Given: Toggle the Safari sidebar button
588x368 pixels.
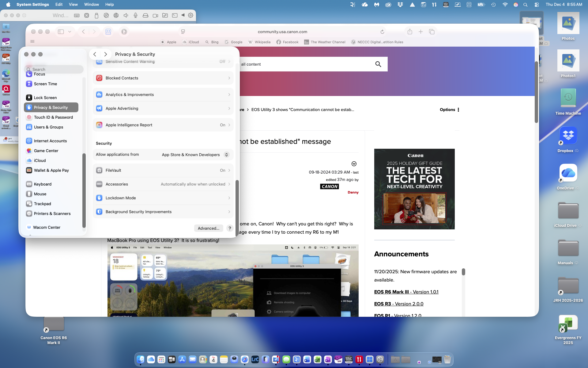Looking at the screenshot, I should click(61, 32).
